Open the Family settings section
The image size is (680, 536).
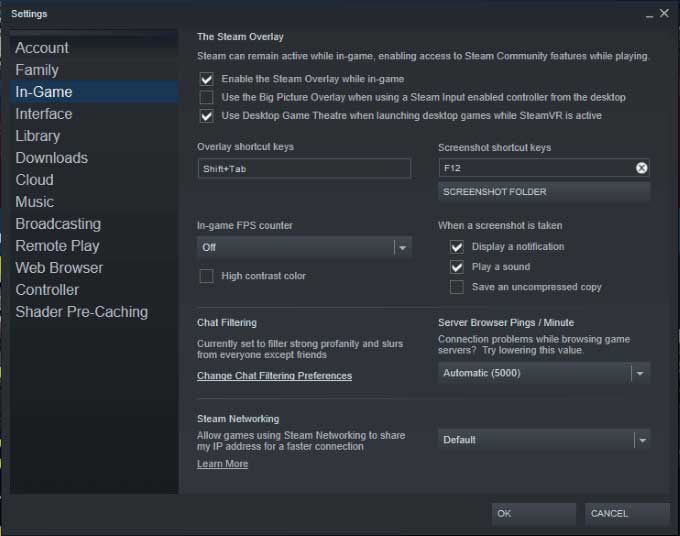pos(94,70)
